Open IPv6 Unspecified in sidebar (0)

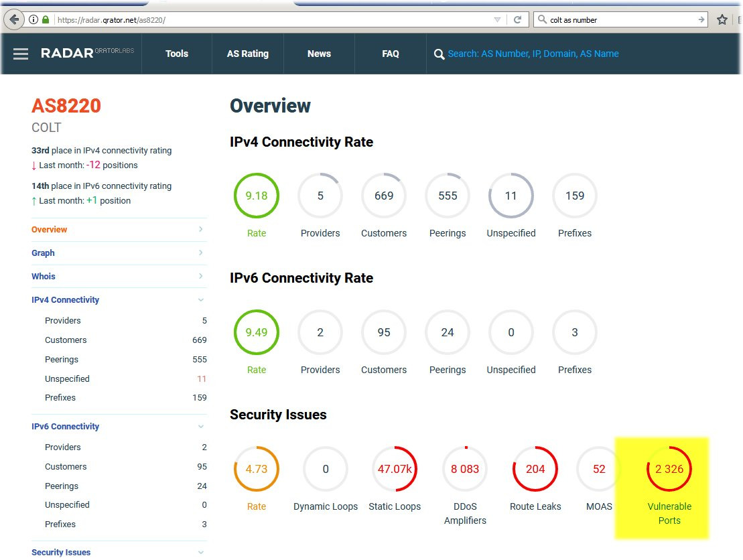pyautogui.click(x=125, y=505)
